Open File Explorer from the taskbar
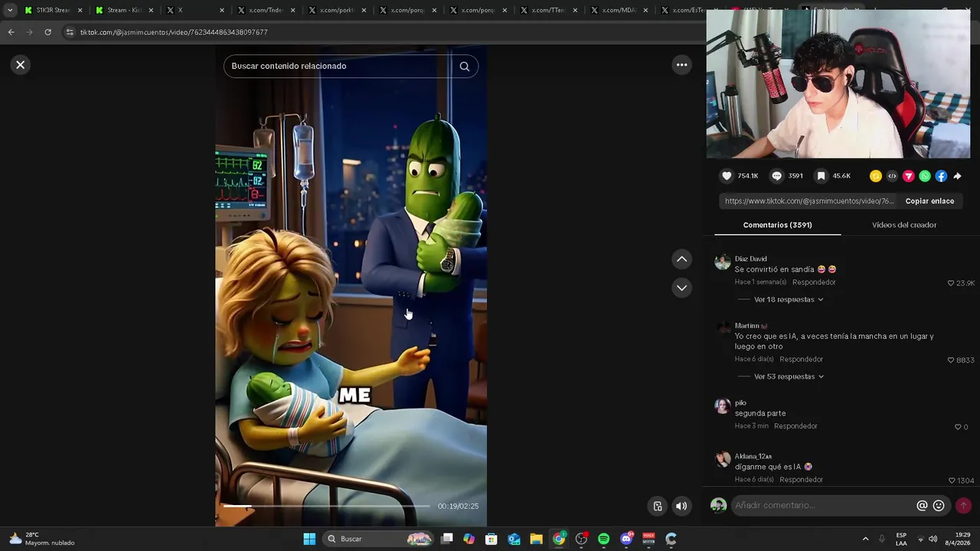Screen dimensions: 980x551 (x=537, y=540)
